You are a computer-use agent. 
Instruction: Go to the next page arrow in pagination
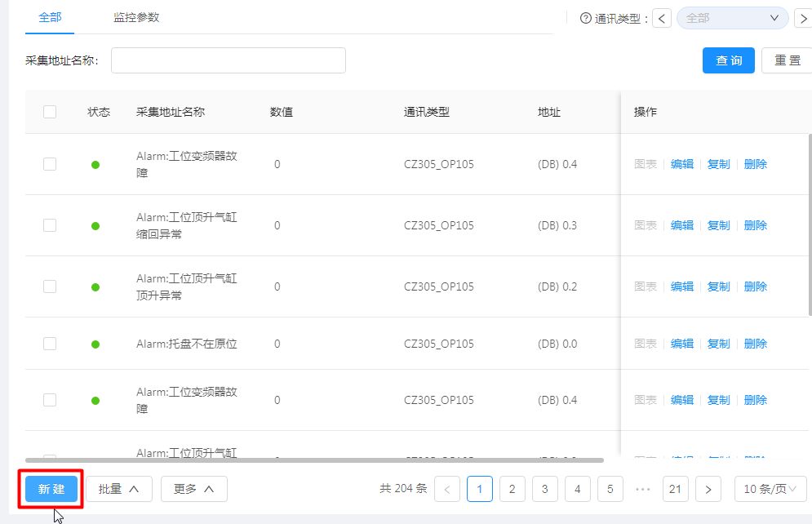[x=708, y=489]
